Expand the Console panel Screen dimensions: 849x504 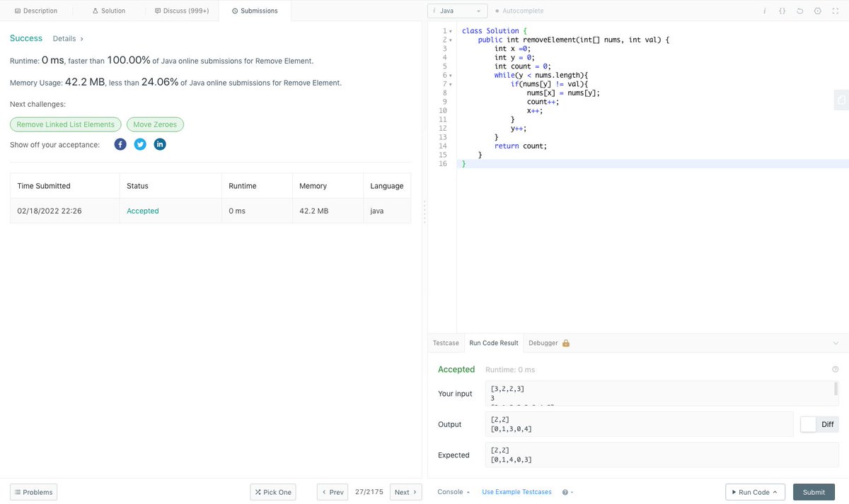tap(454, 492)
